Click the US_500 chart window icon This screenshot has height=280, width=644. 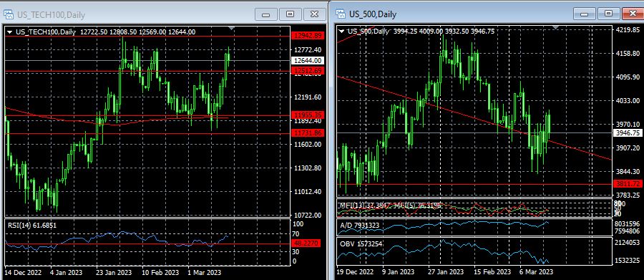(x=341, y=14)
